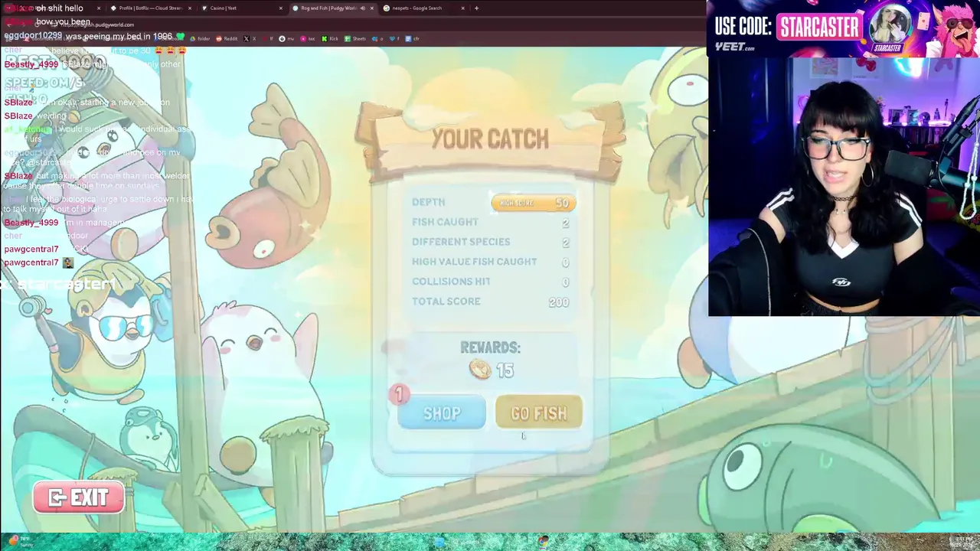The width and height of the screenshot is (980, 551).
Task: Click the 'REWARDS:' heading
Action: click(490, 347)
